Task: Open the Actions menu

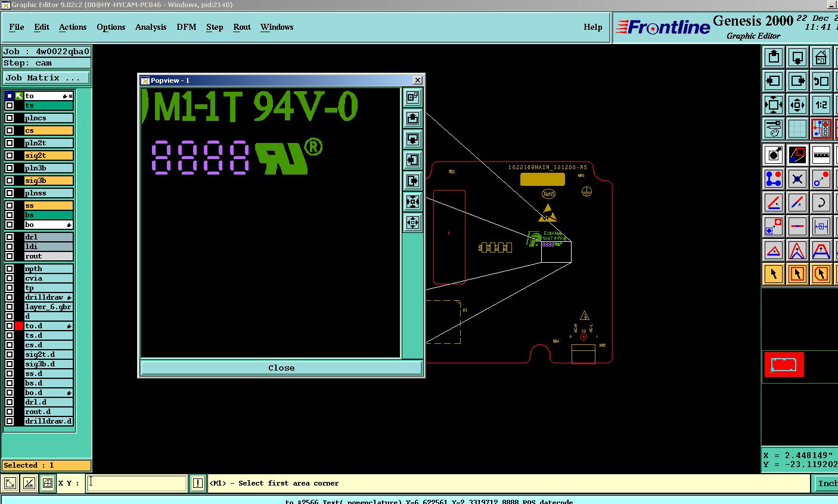Action: (73, 27)
